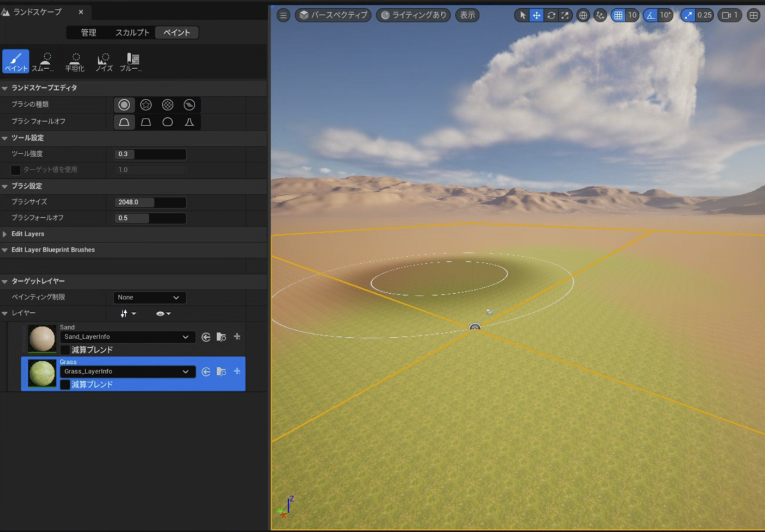Pick the spherical brush falloff shape
Screen dimensions: 765x532
(168, 122)
